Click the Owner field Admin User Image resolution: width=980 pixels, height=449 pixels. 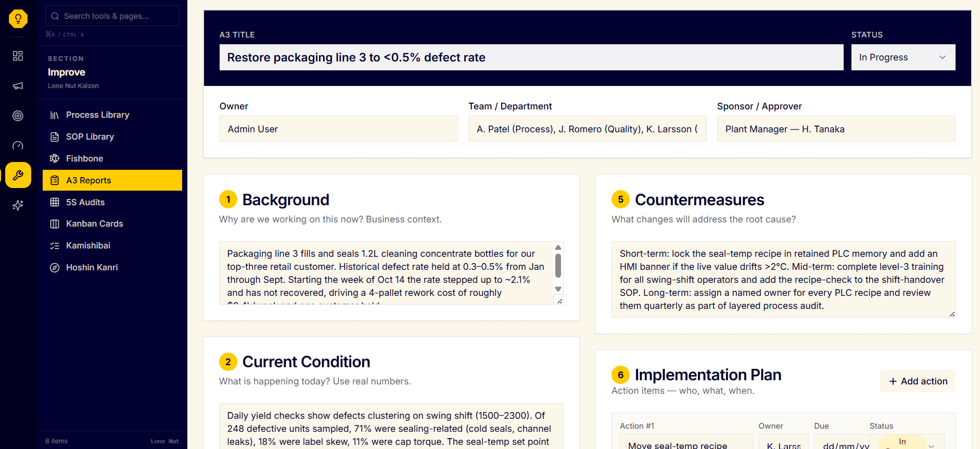click(339, 129)
